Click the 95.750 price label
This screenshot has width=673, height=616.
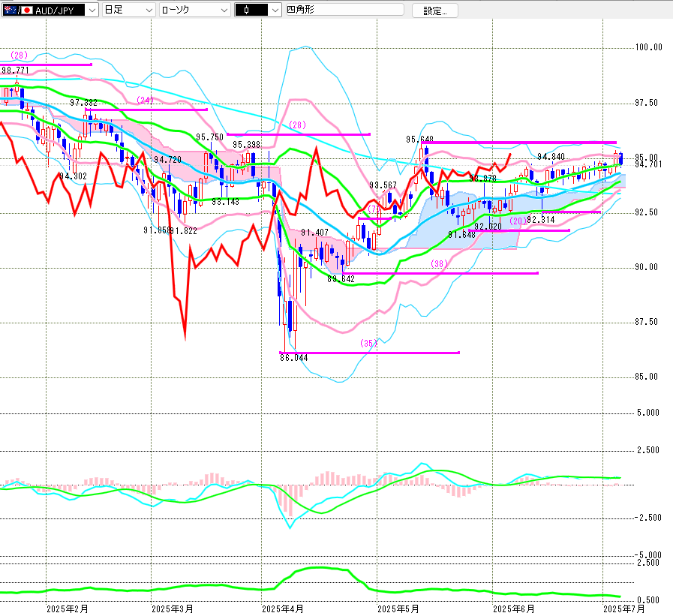(209, 137)
